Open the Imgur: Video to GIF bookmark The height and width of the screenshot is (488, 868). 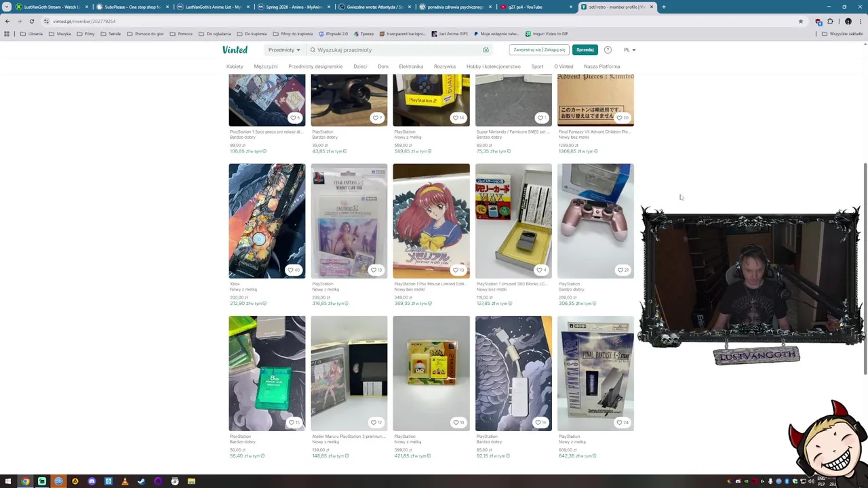click(546, 34)
